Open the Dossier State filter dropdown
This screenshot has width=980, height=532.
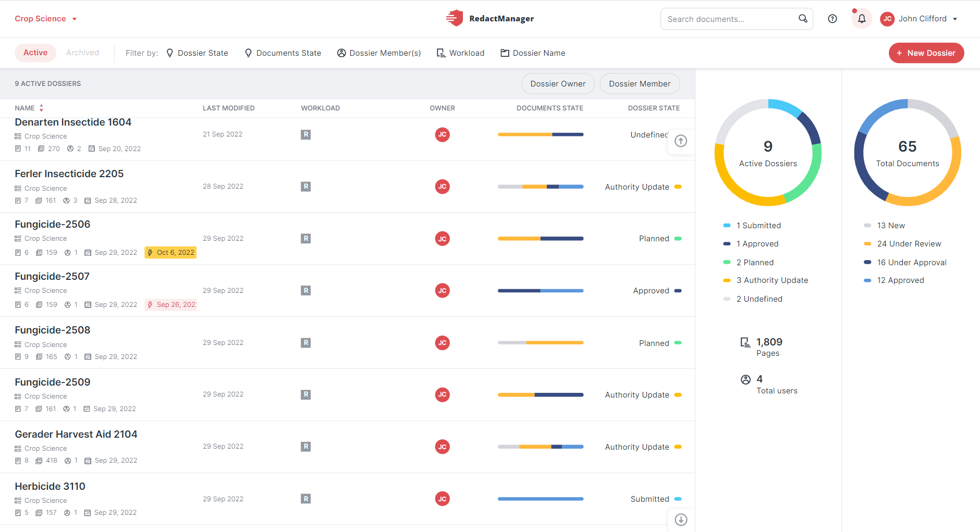pos(197,53)
